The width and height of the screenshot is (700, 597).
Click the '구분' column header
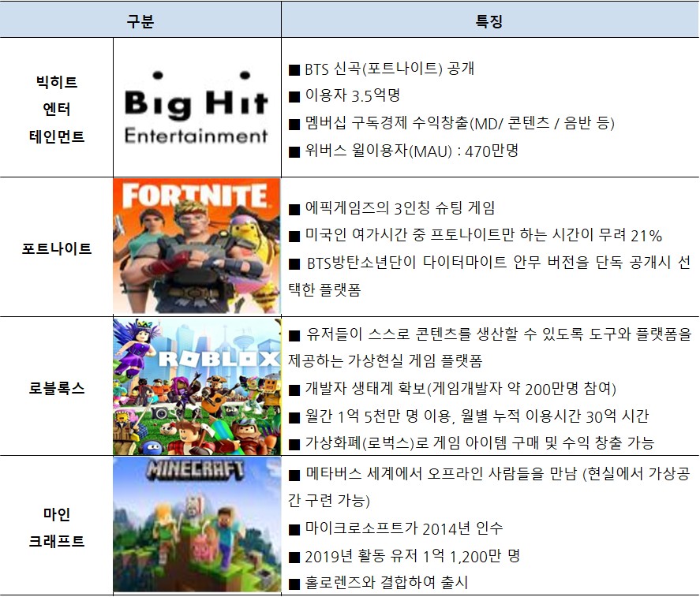[x=140, y=21]
